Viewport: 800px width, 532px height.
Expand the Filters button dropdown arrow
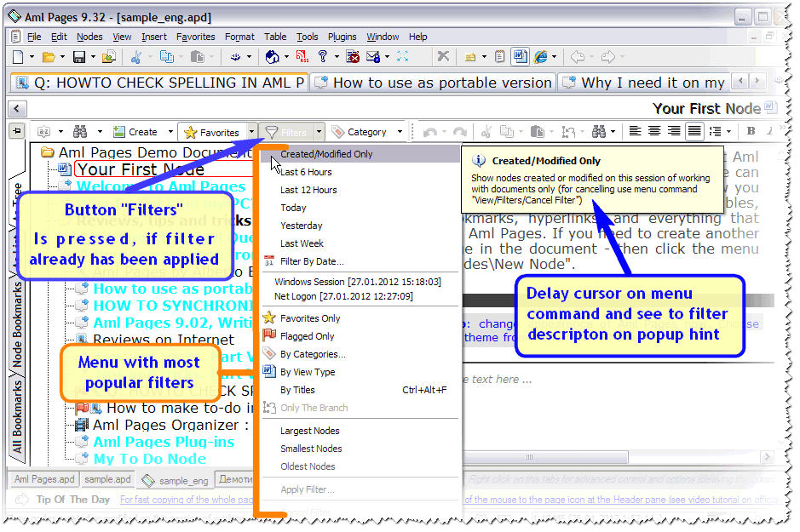pyautogui.click(x=319, y=132)
